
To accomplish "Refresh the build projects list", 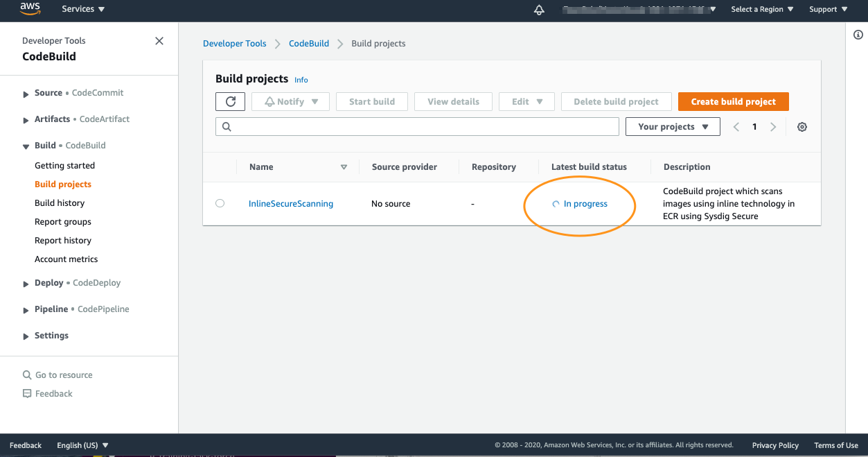I will coord(230,101).
